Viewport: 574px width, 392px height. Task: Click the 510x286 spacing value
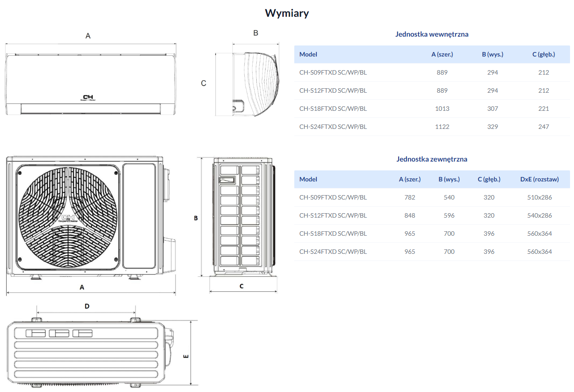540,197
